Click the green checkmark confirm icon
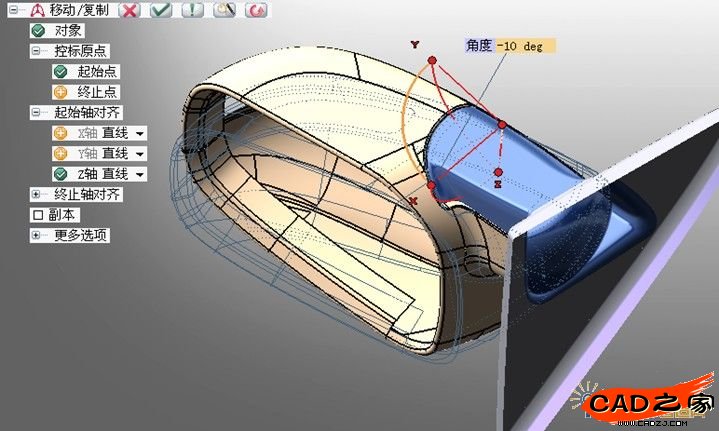719x431 pixels. pyautogui.click(x=161, y=10)
